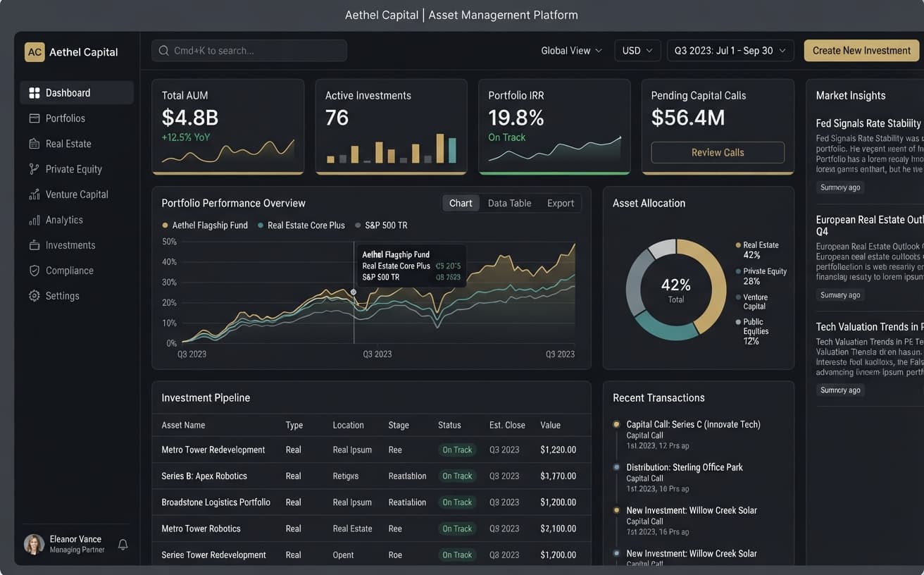Toggle the Real Estate Core Plus legend dot
This screenshot has height=575, width=924.
[261, 225]
